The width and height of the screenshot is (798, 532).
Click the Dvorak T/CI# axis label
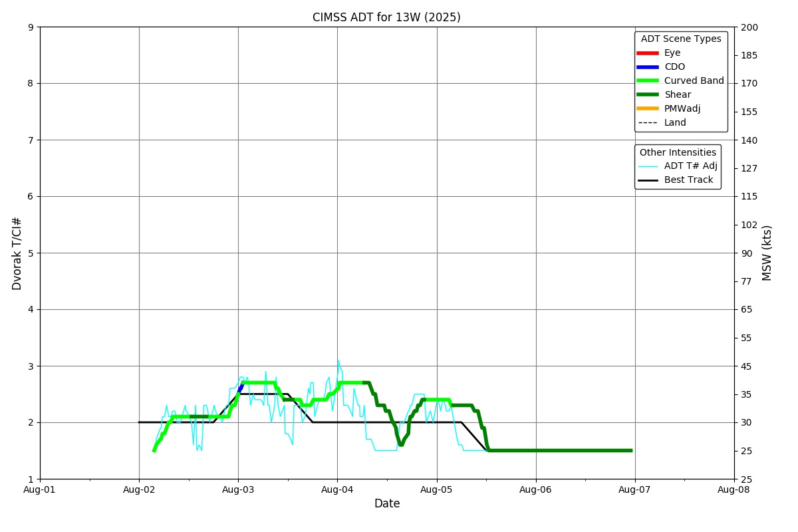click(x=17, y=253)
